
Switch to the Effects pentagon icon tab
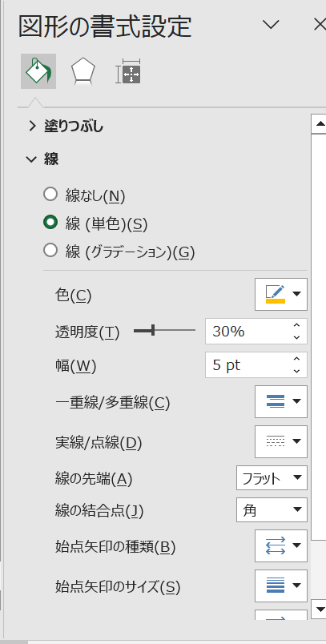coord(83,71)
